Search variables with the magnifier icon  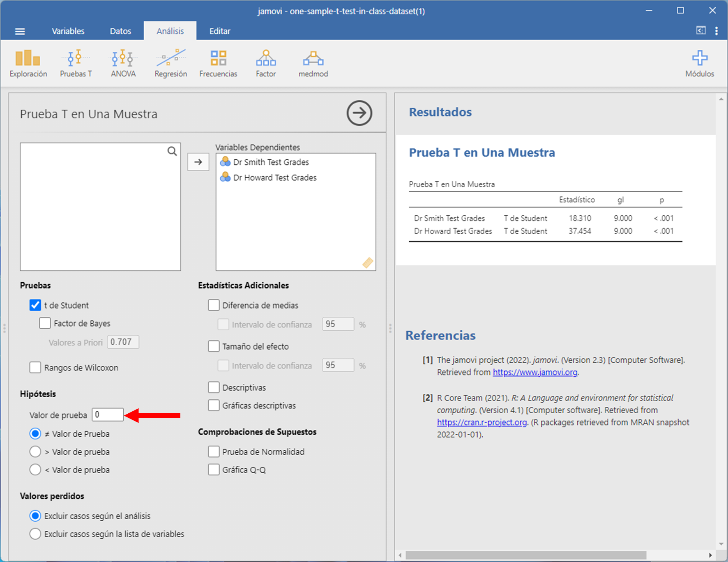point(172,151)
